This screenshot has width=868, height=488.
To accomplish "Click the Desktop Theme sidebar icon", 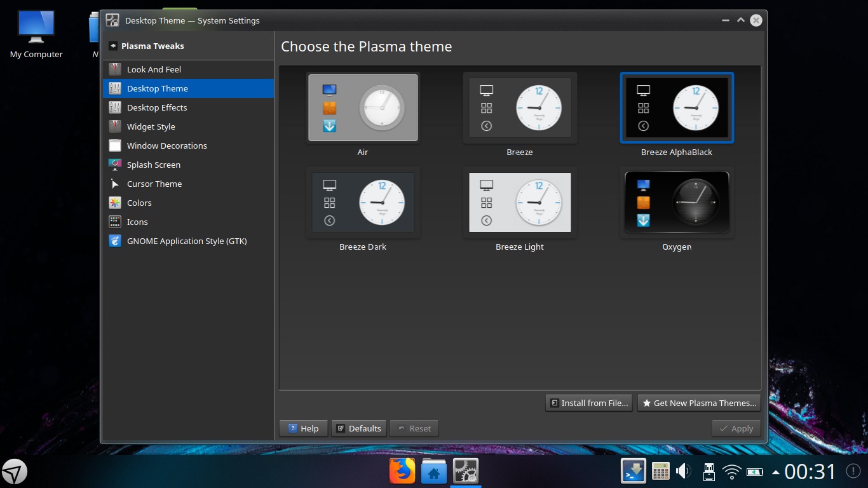I will tap(115, 88).
